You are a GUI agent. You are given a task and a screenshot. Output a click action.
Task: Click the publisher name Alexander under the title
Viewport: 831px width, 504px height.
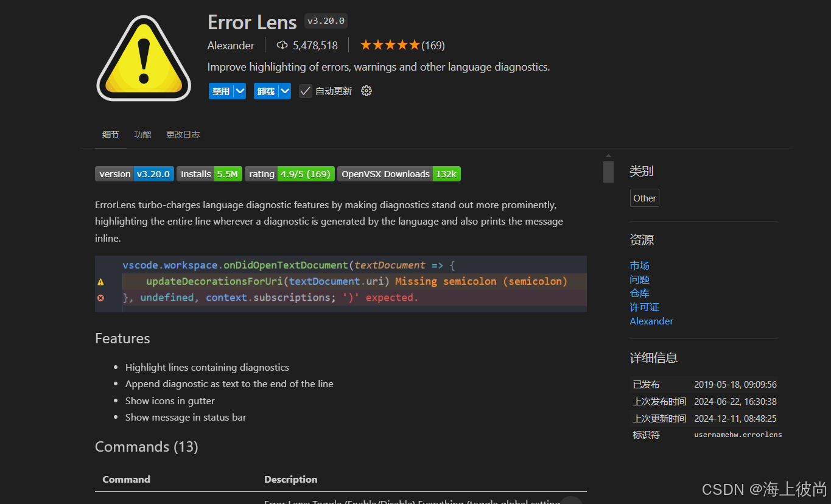coord(231,46)
